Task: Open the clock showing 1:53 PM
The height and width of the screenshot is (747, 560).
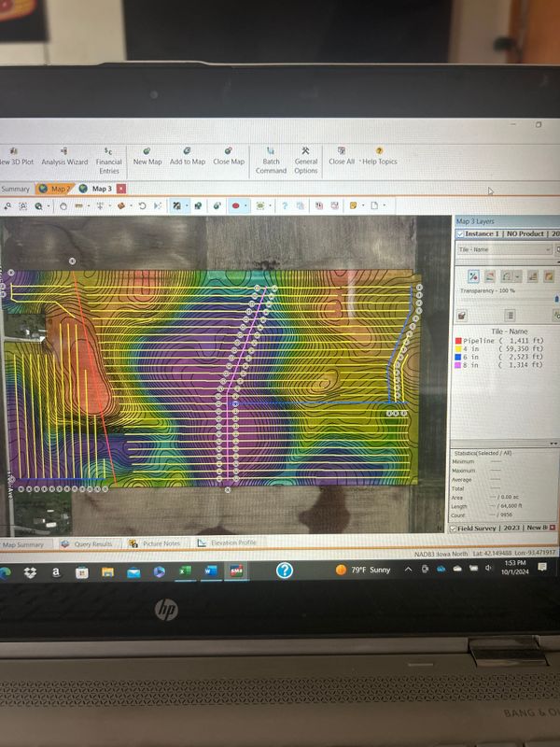Action: 515,568
